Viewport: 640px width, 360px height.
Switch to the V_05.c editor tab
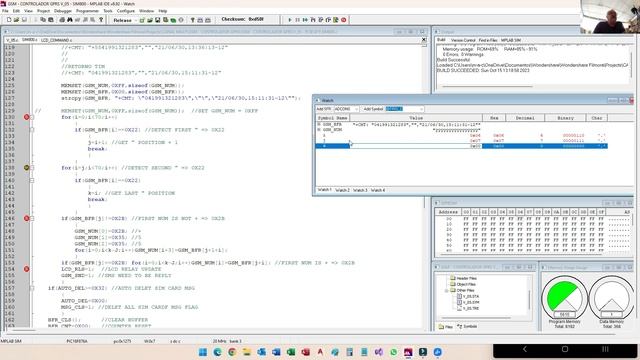12,40
